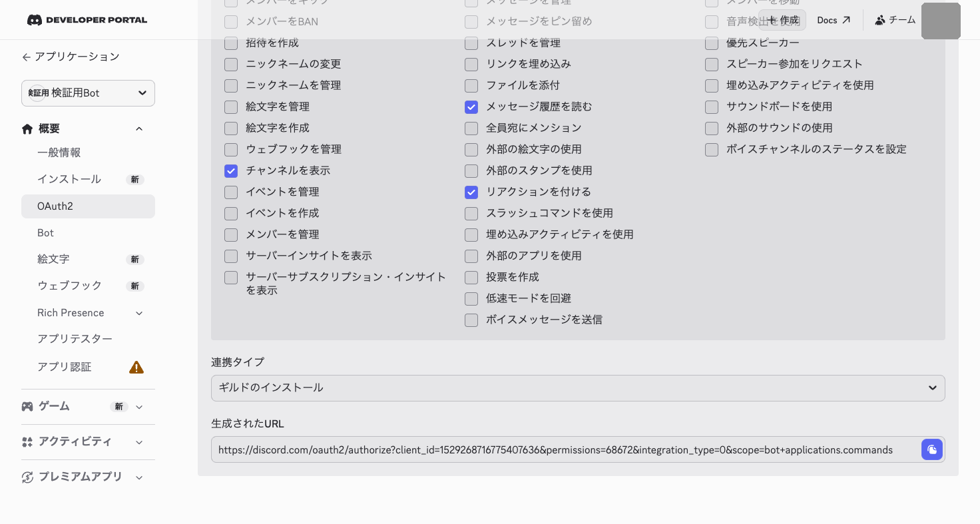Click the 新 badge next to インストール
The height and width of the screenshot is (524, 980).
coord(135,180)
